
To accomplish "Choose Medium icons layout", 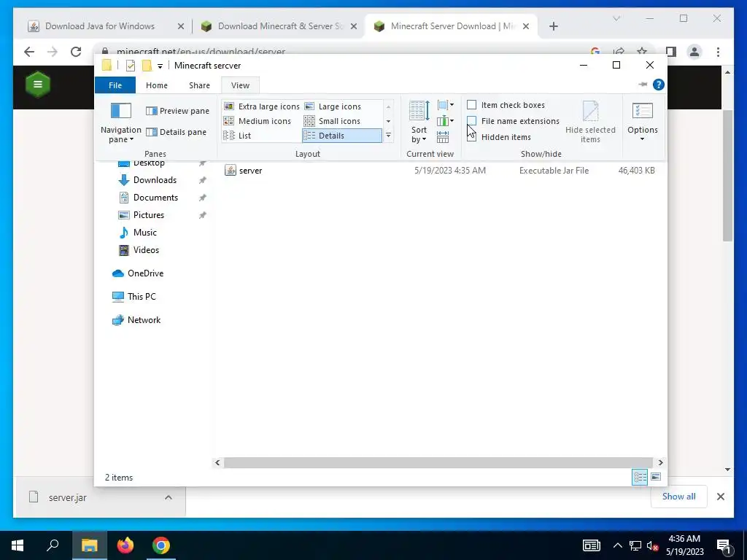I will 258,121.
